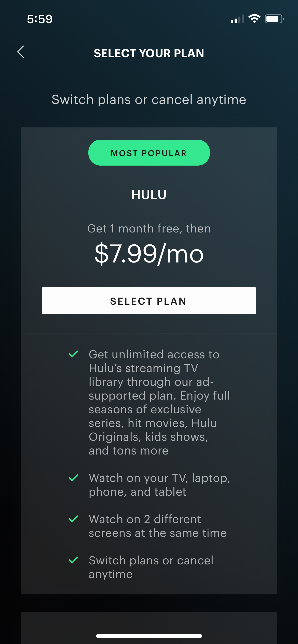The width and height of the screenshot is (298, 644).
Task: Click the Wi-Fi status icon
Action: [254, 19]
